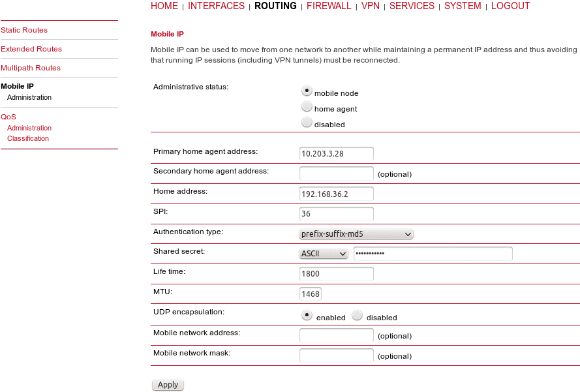Image resolution: width=580 pixels, height=392 pixels.
Task: Click the Home address input field
Action: tap(336, 194)
